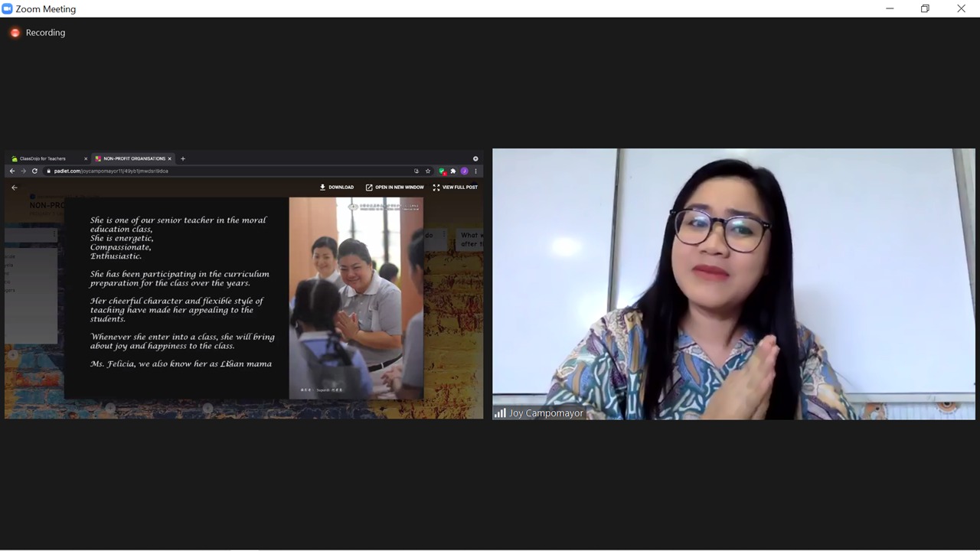This screenshot has width=980, height=551.
Task: Open a new browser tab with plus
Action: pyautogui.click(x=182, y=158)
